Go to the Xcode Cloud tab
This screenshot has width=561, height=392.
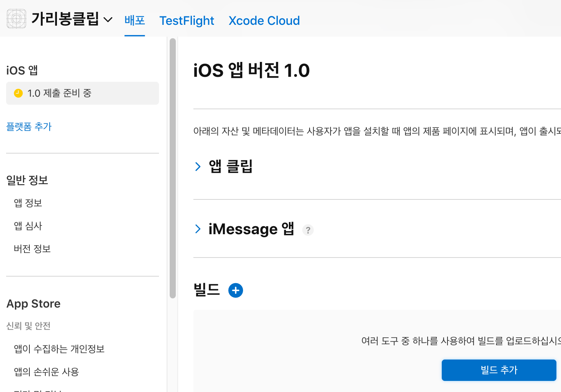264,21
